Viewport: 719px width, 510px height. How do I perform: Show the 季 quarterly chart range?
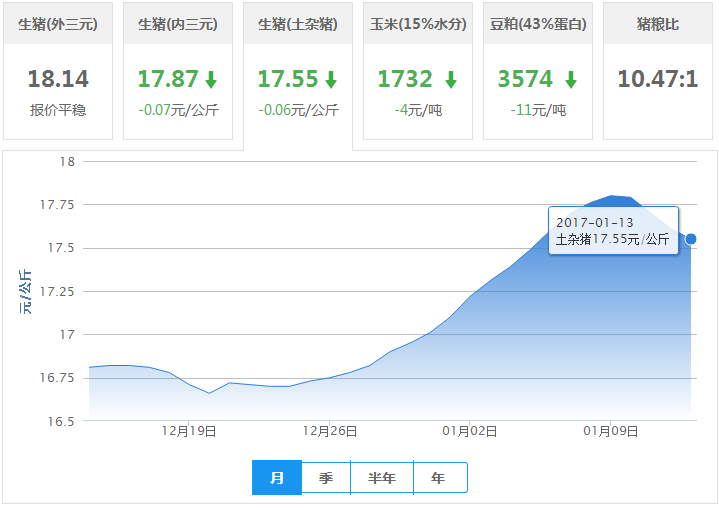326,478
